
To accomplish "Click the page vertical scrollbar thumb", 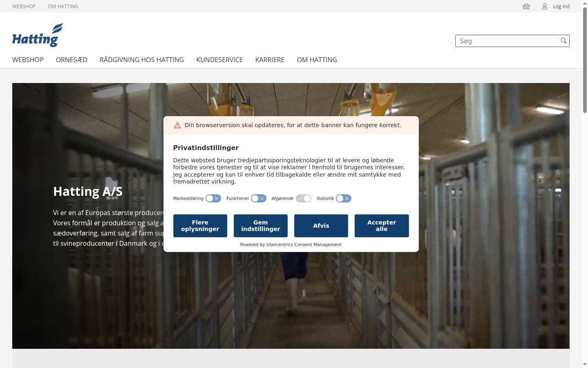I will pos(585,59).
